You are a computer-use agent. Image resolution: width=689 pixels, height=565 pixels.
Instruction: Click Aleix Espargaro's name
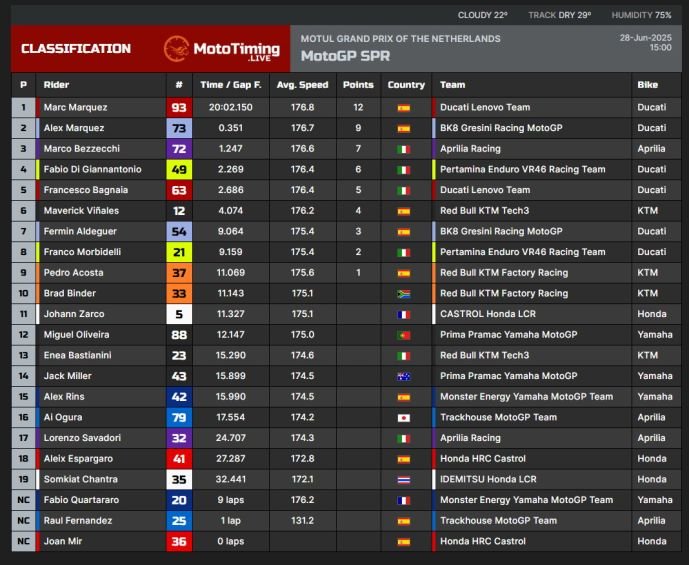tap(78, 459)
